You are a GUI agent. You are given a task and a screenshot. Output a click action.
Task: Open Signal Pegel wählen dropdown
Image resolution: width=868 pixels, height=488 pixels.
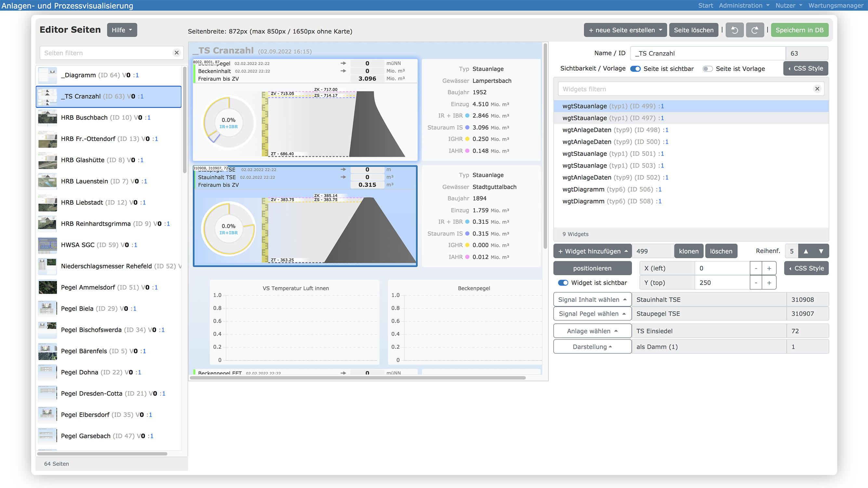pos(592,314)
